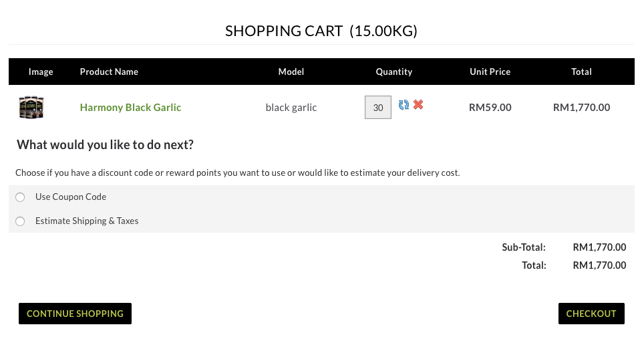Click the Shopping Cart page heading

tap(321, 31)
